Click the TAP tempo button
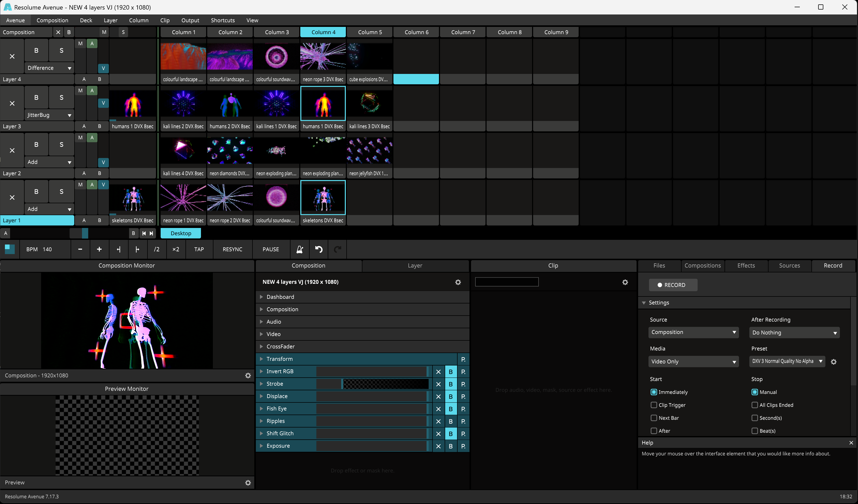Image resolution: width=858 pixels, height=504 pixels. coord(199,249)
